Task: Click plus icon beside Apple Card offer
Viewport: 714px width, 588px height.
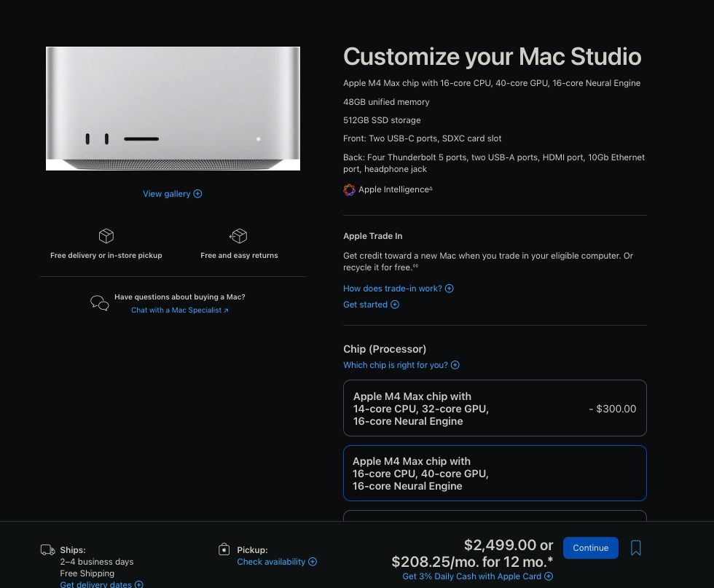Action: click(x=549, y=576)
